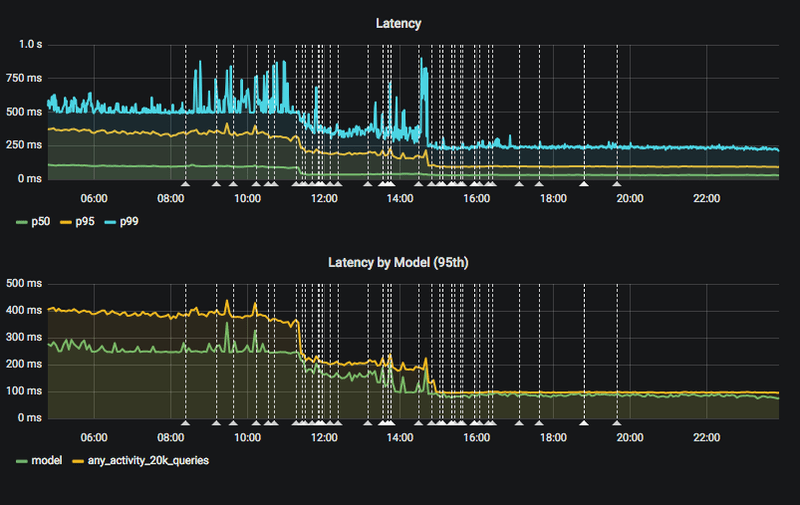800x505 pixels.
Task: Click the yellow p95 color swatch
Action: (66, 222)
